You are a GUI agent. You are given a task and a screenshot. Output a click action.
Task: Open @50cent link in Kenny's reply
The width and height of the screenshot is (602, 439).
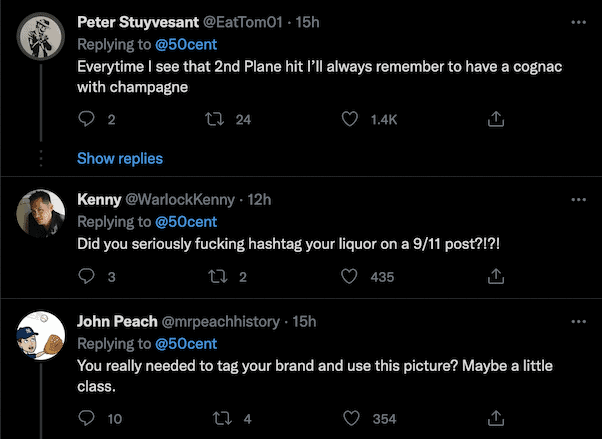pos(186,222)
